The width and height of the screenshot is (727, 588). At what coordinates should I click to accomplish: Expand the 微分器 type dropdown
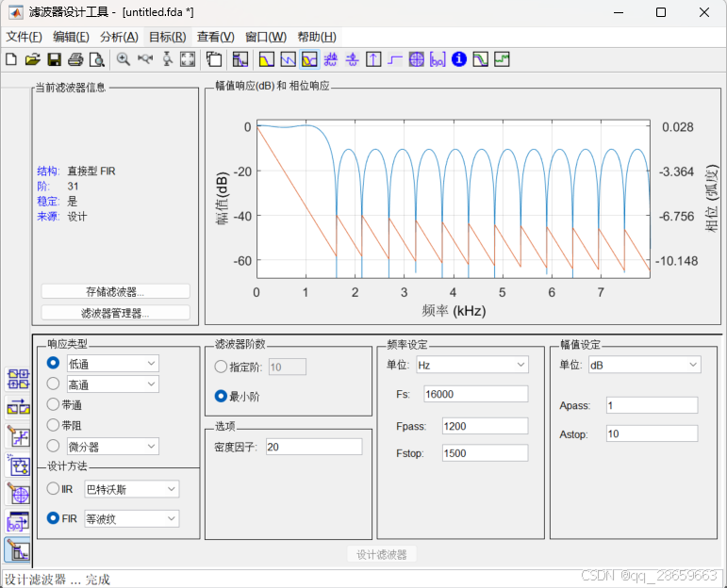(112, 447)
